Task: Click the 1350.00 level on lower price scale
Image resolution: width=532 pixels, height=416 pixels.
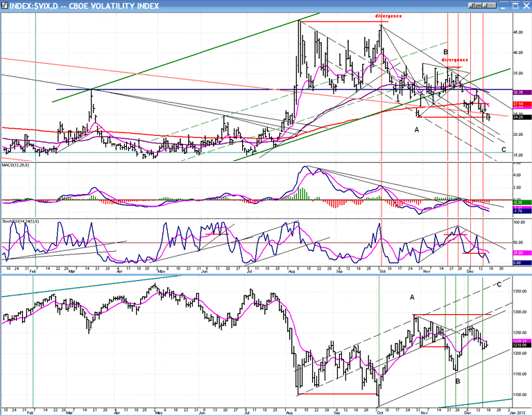Action: [519, 291]
